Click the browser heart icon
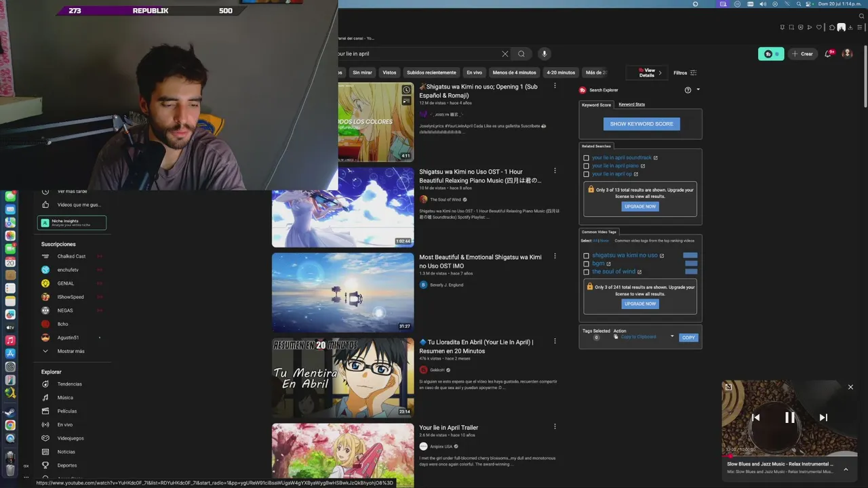The width and height of the screenshot is (868, 488). 819,28
